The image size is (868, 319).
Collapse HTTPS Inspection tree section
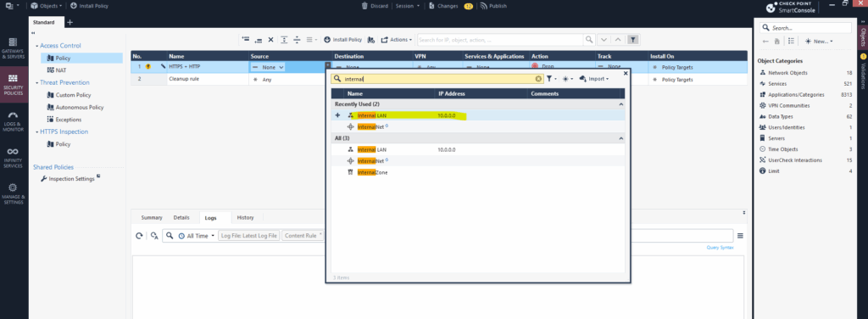click(37, 132)
